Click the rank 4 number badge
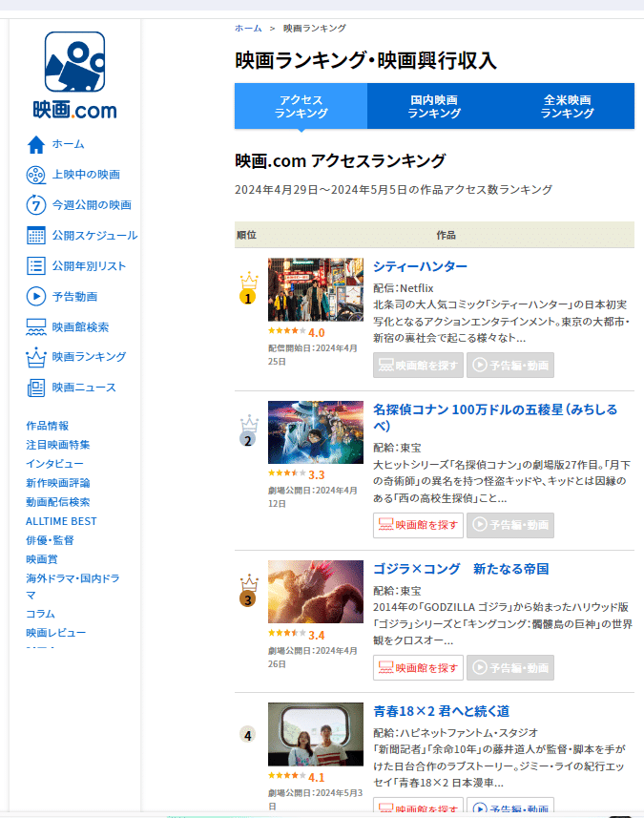 click(x=248, y=735)
